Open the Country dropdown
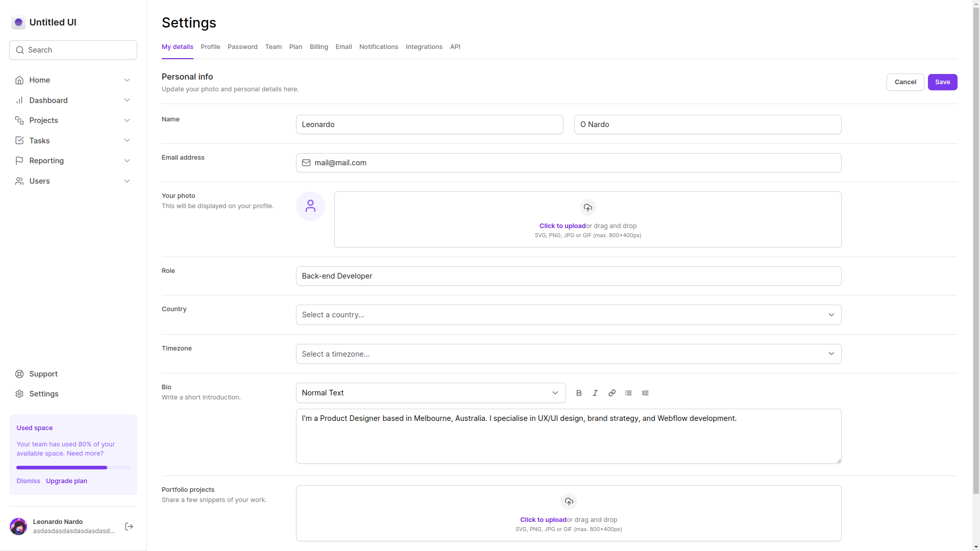The height and width of the screenshot is (551, 980). [568, 315]
